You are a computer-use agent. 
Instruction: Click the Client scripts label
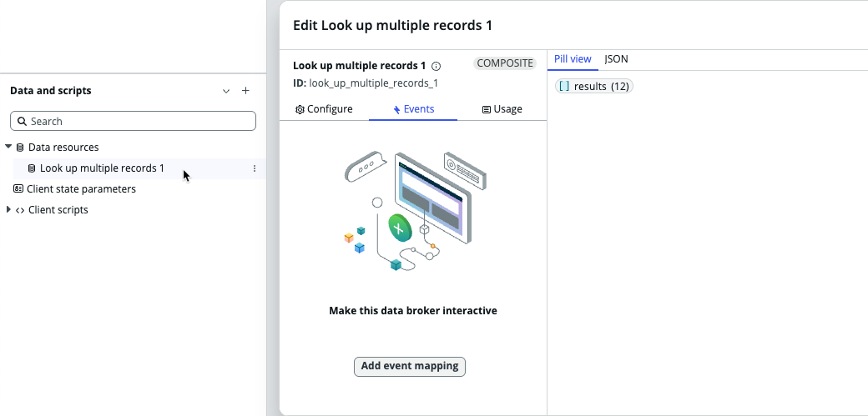(58, 210)
